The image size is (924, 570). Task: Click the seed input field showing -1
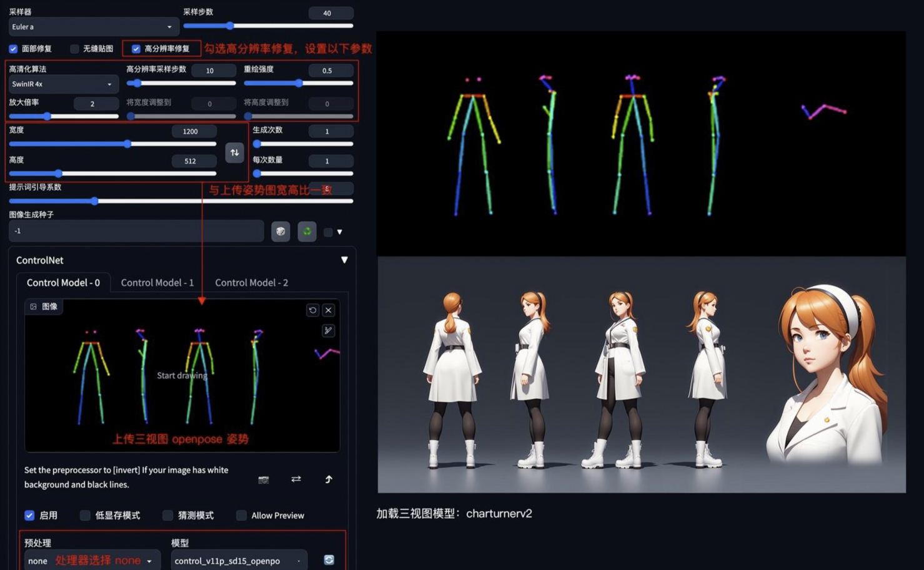tap(136, 231)
